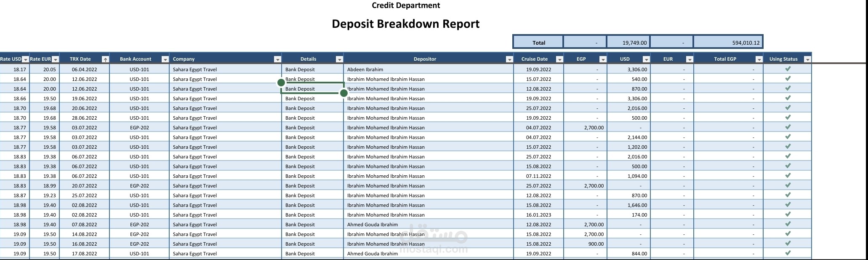Image resolution: width=868 pixels, height=260 pixels.
Task: Select the 1,094.00 USD amount cell
Action: tap(628, 176)
